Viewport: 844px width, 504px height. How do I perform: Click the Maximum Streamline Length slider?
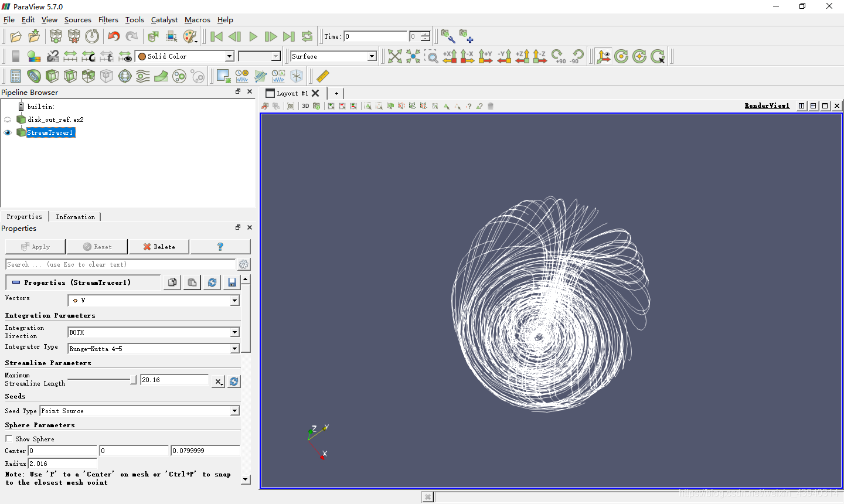click(x=102, y=380)
